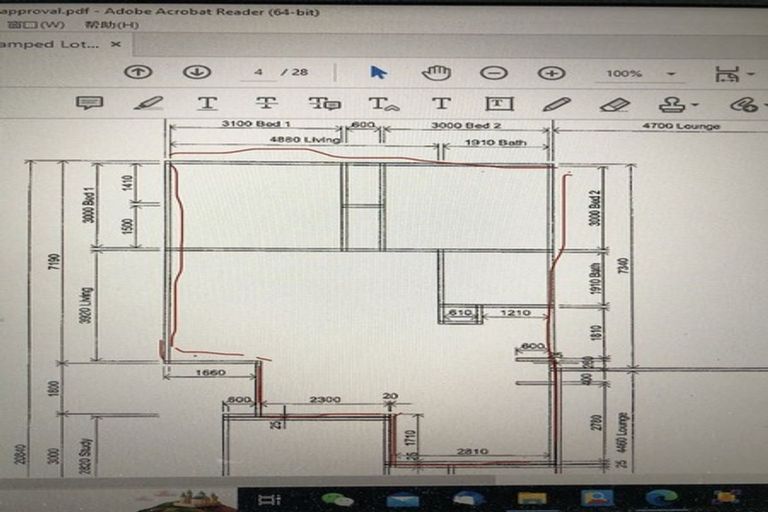Select the text box tool
The width and height of the screenshot is (768, 512).
[x=498, y=103]
